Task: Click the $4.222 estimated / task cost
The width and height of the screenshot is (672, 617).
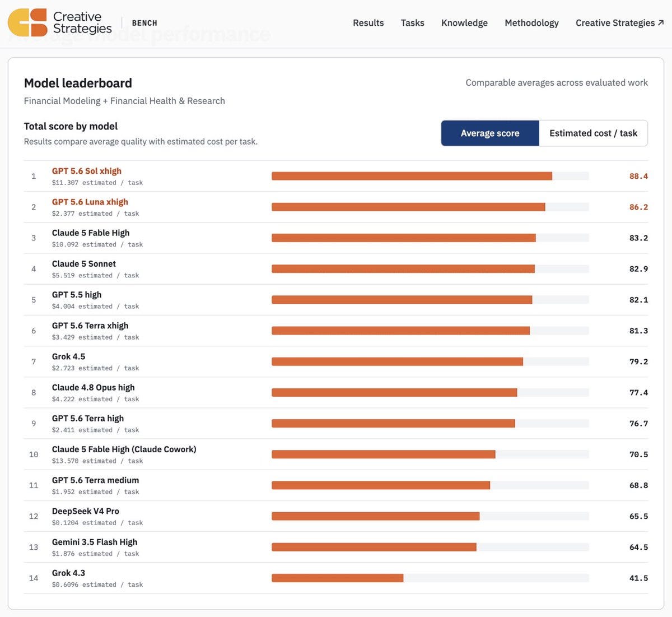Action: 96,399
